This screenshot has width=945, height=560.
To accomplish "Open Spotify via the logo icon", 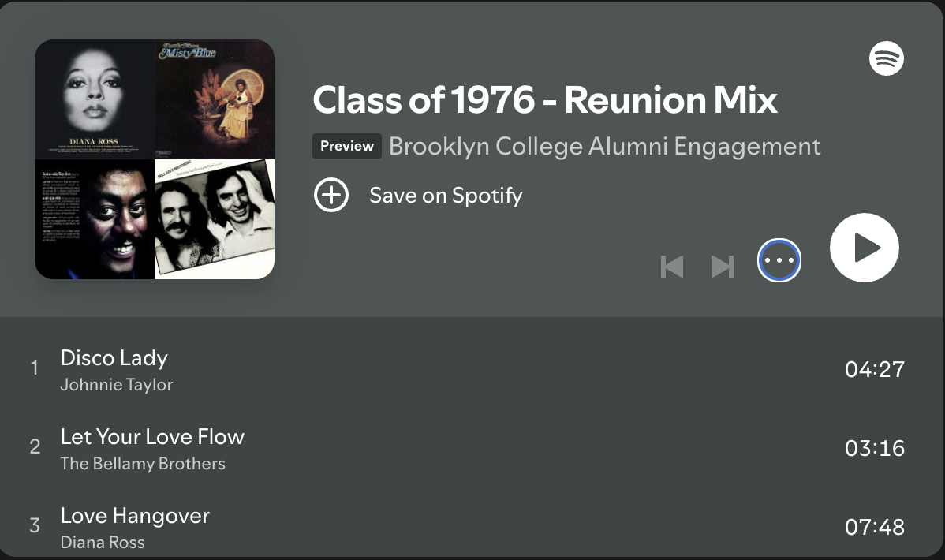I will tap(886, 58).
